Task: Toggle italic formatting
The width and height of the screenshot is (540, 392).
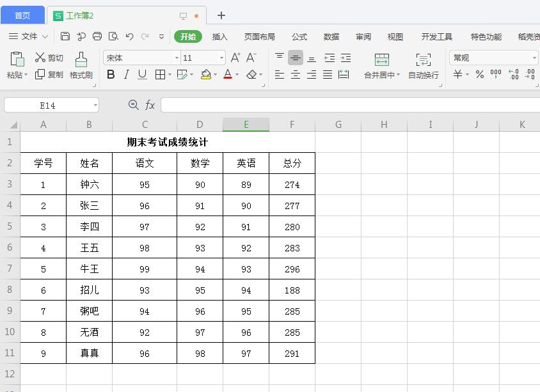Action: [x=125, y=75]
